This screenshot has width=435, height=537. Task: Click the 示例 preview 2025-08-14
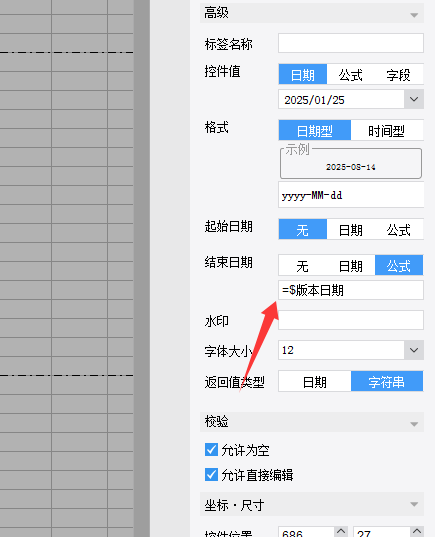pos(351,167)
